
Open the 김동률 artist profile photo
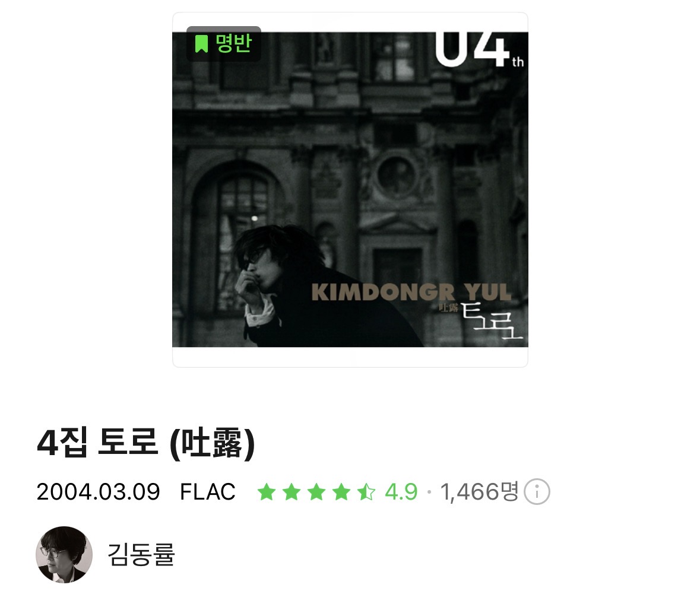coord(64,554)
